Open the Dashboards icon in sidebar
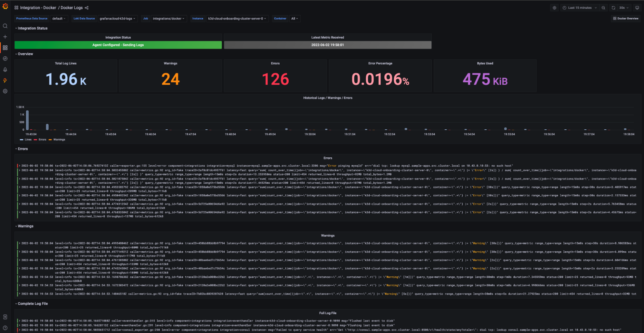The width and height of the screenshot is (644, 333). point(5,48)
